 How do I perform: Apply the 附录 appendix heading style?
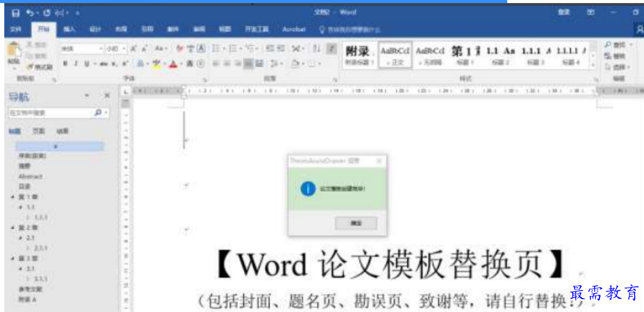coord(360,55)
